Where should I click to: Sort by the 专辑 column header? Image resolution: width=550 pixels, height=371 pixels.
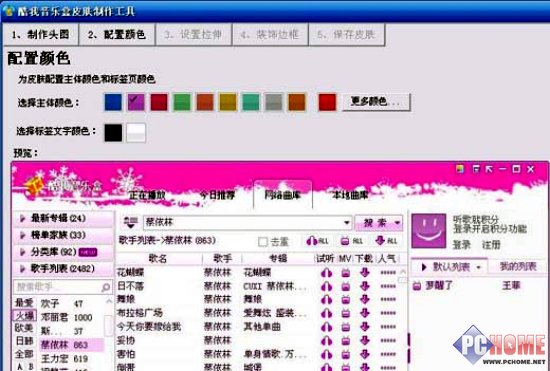(x=278, y=259)
